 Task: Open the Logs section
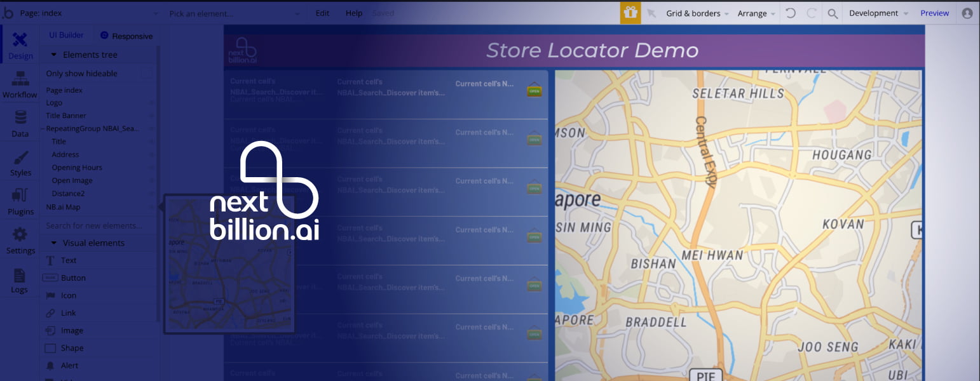(x=20, y=280)
